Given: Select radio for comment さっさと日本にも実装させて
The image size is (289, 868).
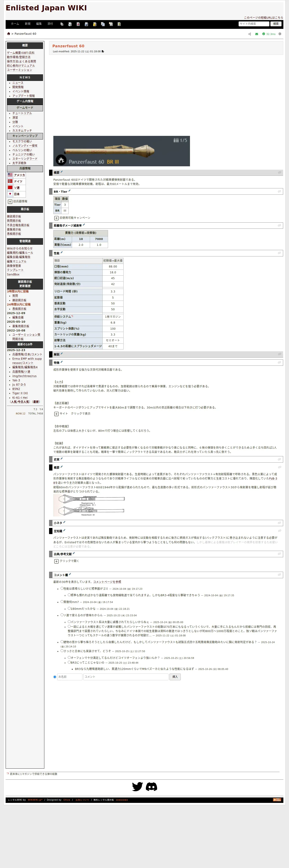Looking at the screenshot, I should pos(62,651).
